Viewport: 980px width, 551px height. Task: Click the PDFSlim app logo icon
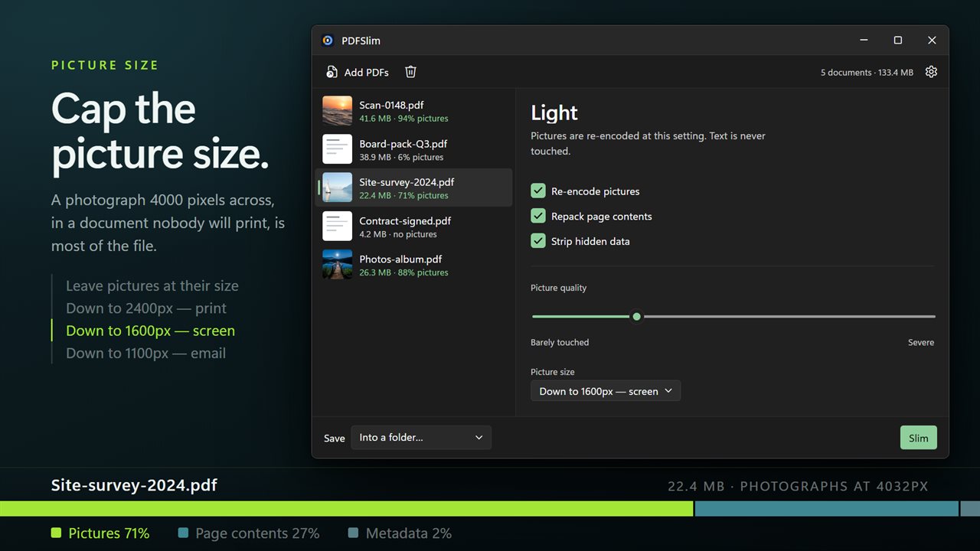(x=328, y=41)
